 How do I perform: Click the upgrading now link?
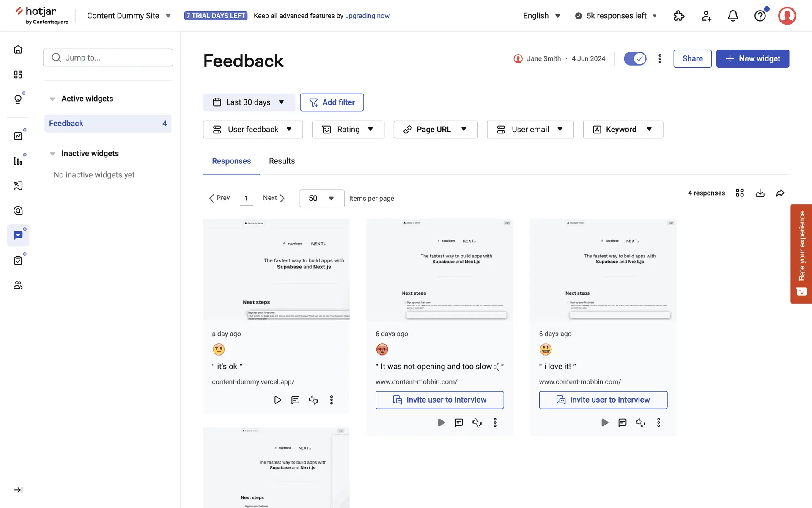pos(367,16)
